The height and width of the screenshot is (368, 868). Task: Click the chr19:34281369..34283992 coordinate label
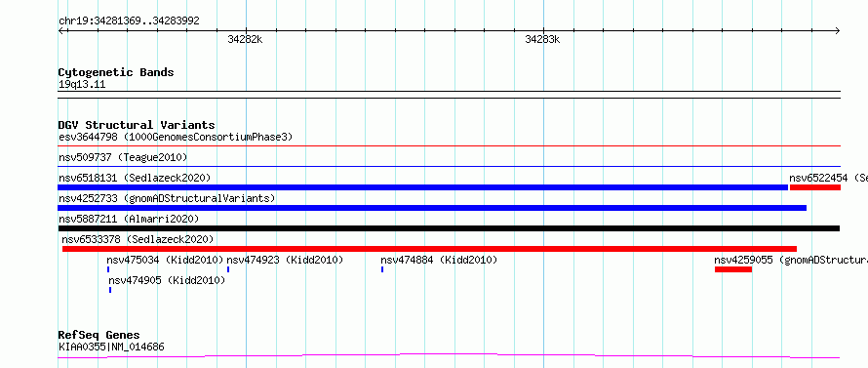tap(129, 21)
